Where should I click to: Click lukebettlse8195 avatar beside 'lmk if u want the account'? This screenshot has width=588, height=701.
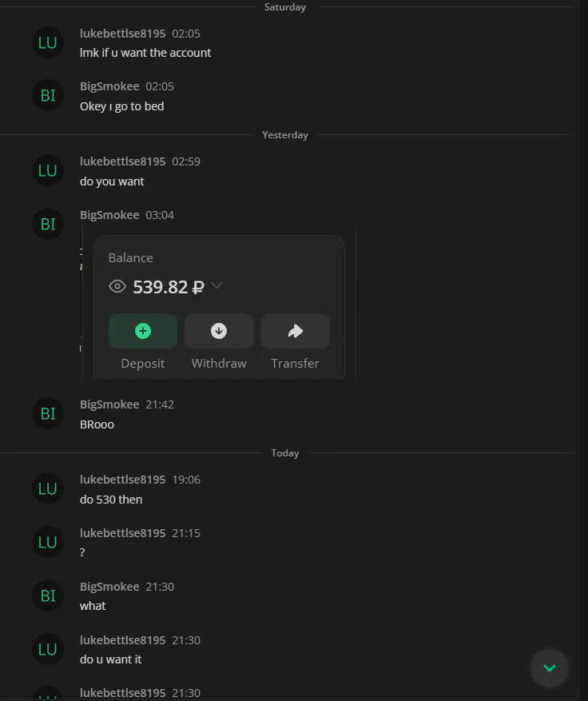click(48, 42)
